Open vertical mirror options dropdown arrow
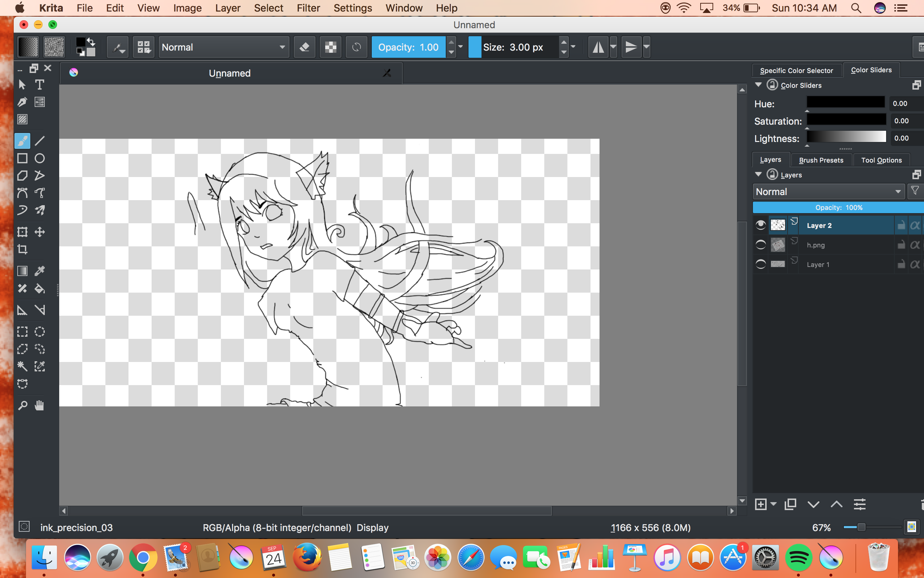The height and width of the screenshot is (578, 924). coord(646,47)
